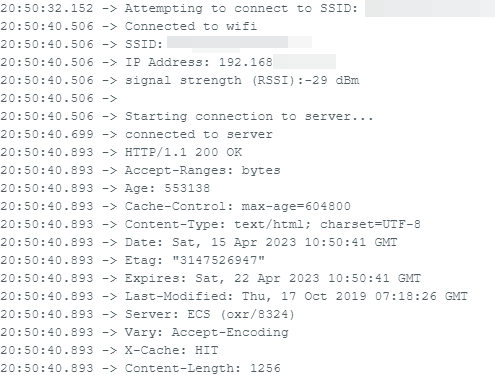Click the 'Age: 553138' header
The image size is (495, 375).
point(105,188)
